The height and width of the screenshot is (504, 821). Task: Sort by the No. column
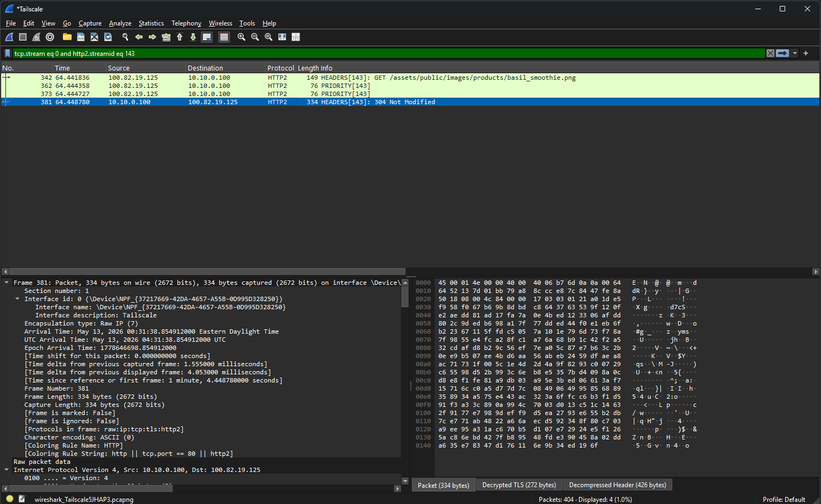point(27,68)
